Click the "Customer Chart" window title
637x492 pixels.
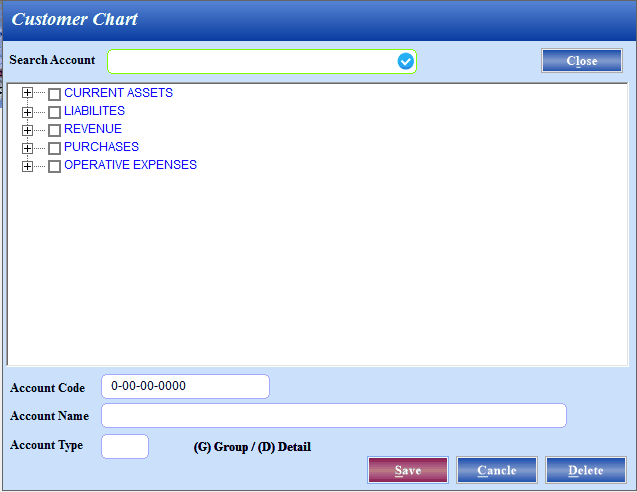74,19
